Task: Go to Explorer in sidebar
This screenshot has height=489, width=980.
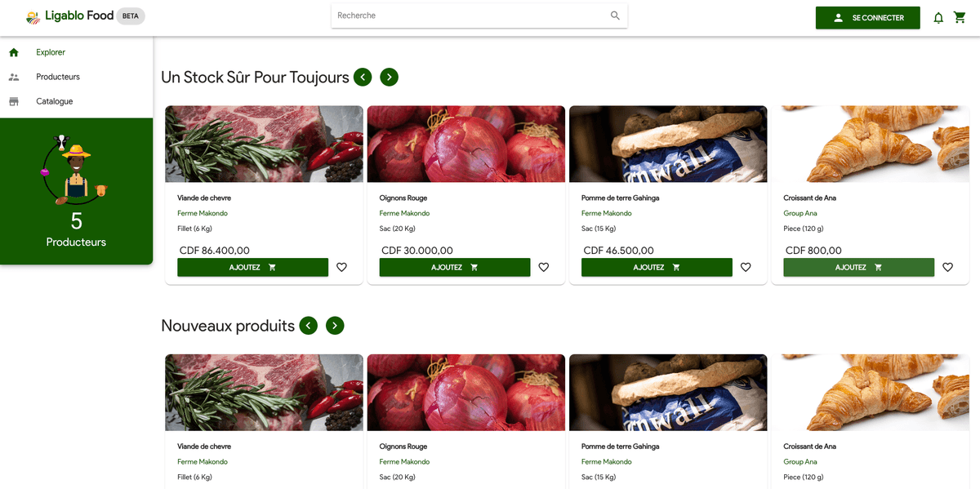Action: pyautogui.click(x=50, y=52)
